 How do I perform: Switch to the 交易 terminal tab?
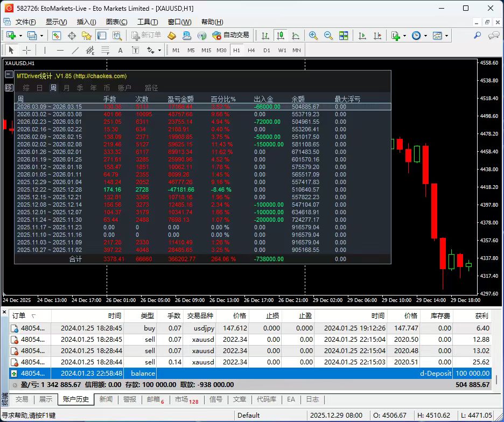22,399
